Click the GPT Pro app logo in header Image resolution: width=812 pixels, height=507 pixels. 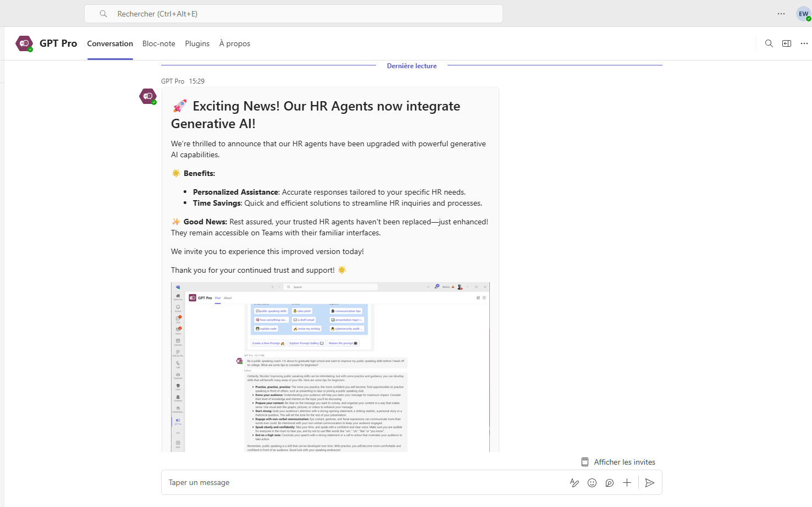coord(24,43)
